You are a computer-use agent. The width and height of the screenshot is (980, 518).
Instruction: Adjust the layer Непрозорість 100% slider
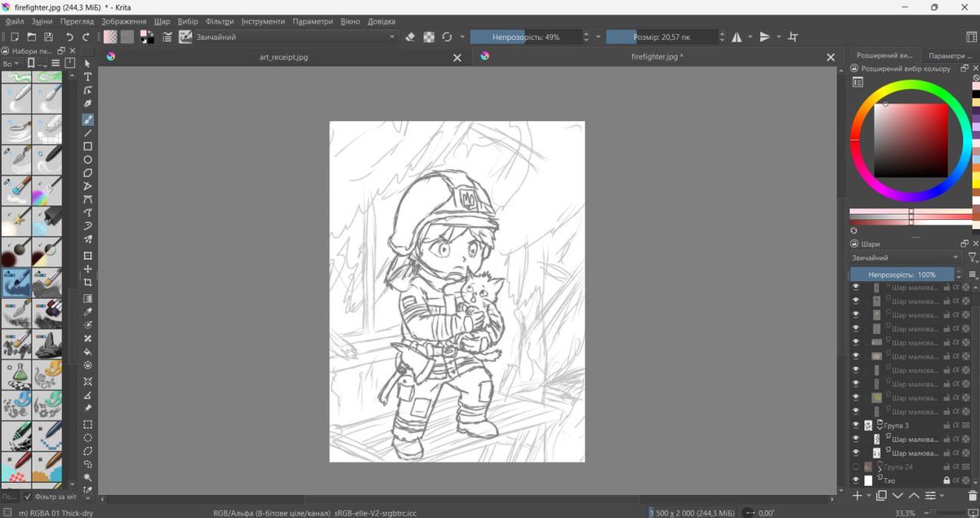pos(902,275)
